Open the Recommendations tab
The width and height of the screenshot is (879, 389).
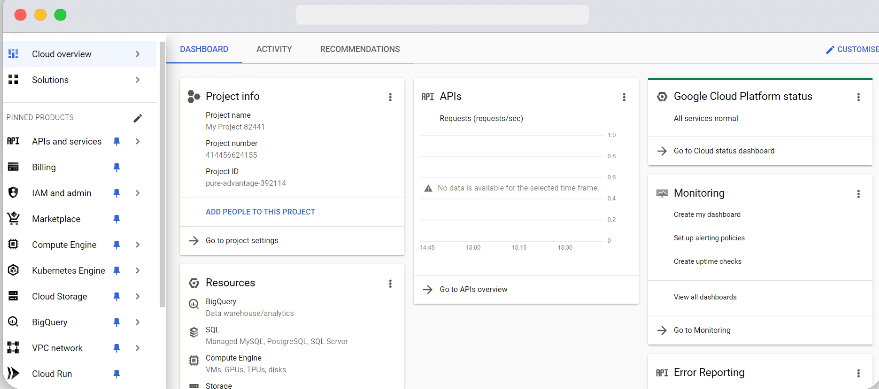360,49
